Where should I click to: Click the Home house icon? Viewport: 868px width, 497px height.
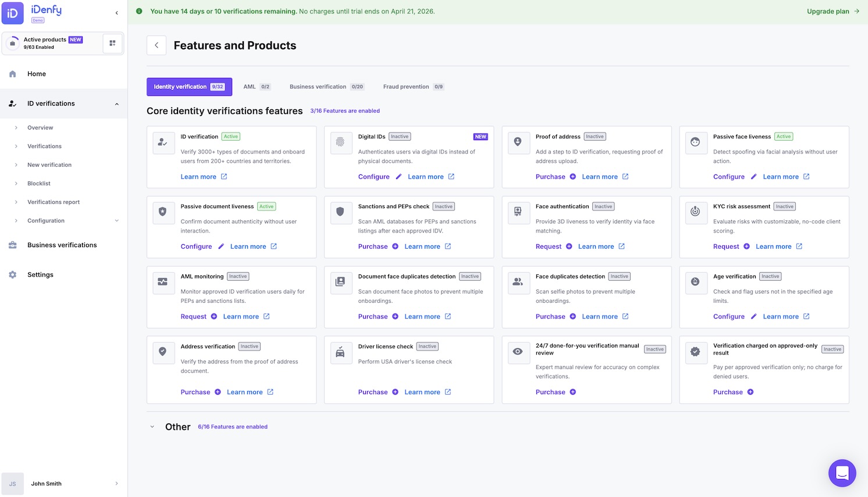pos(13,74)
